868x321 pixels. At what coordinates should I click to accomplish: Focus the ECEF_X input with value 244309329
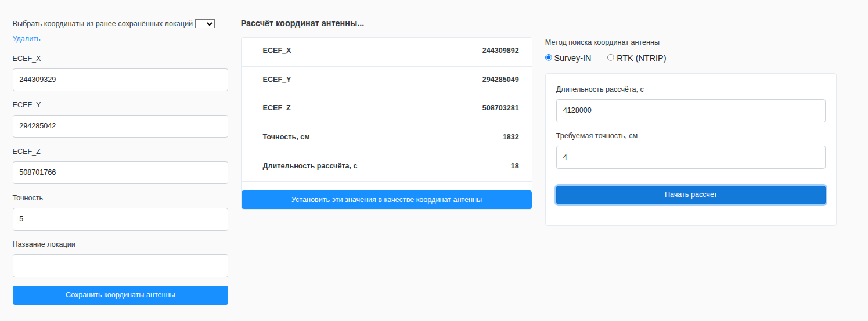120,80
